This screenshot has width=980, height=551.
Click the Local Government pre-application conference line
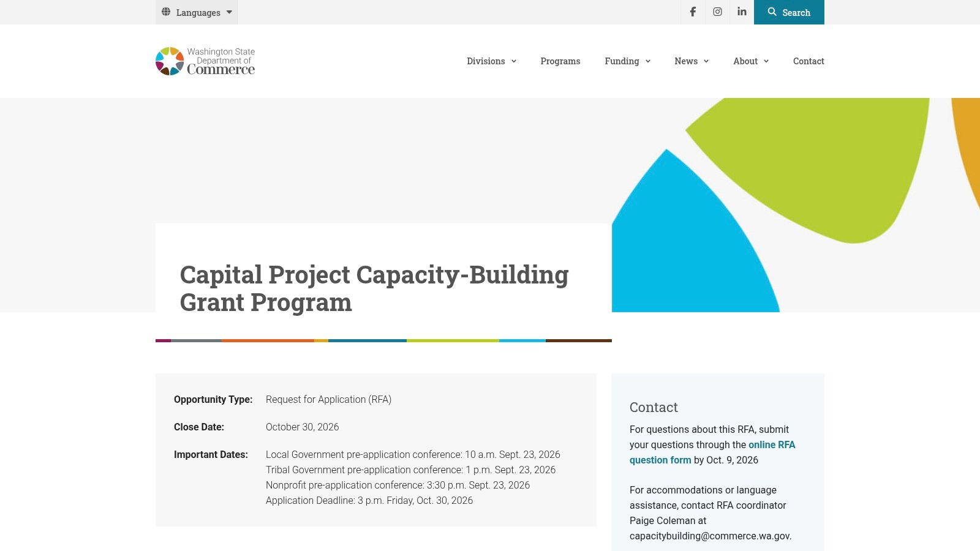coord(413,454)
